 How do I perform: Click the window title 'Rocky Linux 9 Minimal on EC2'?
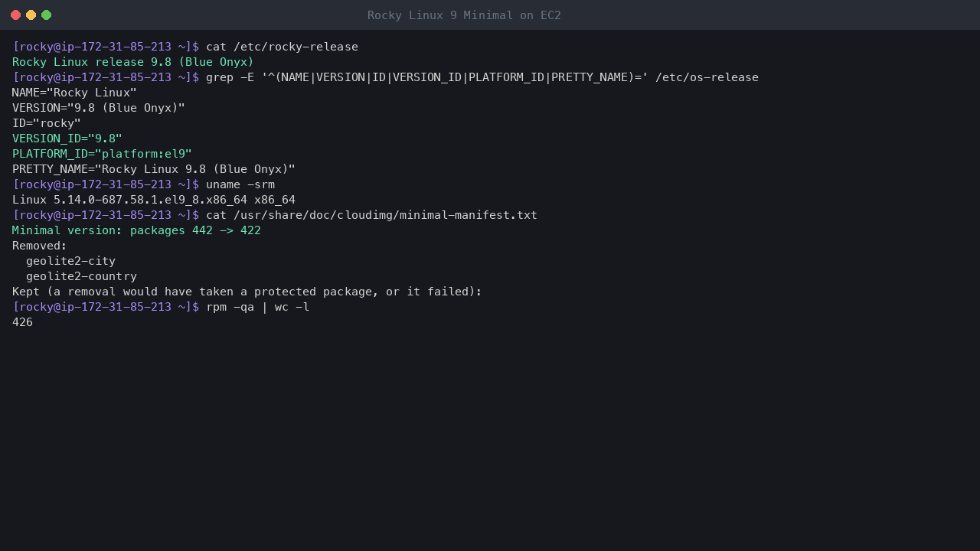464,15
